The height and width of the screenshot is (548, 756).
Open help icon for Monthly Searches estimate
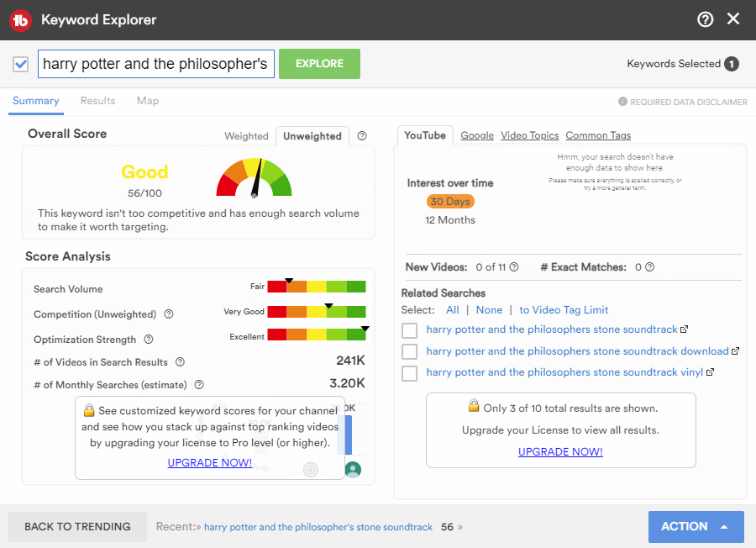198,384
